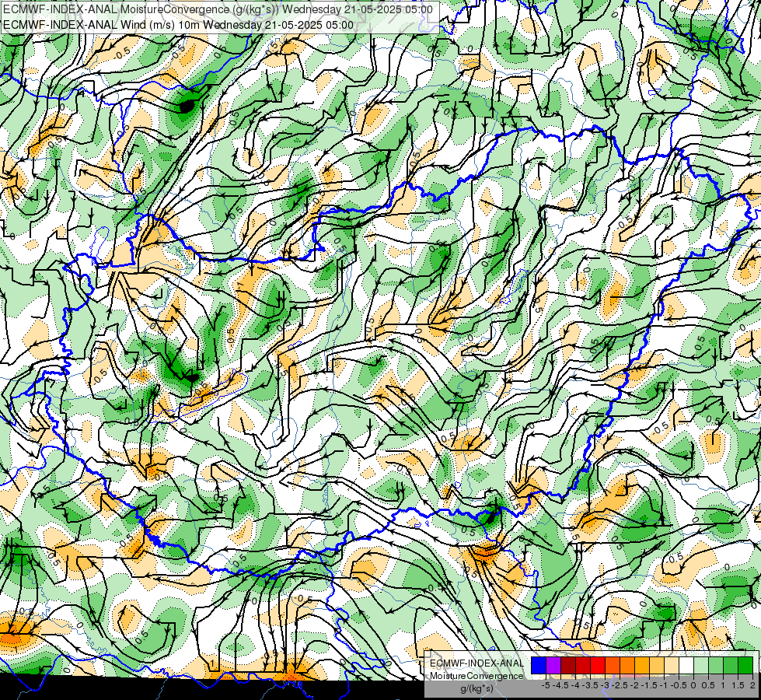761x700 pixels.
Task: Select the pale peach swatch for -1 to -0.5
Action: [672, 666]
